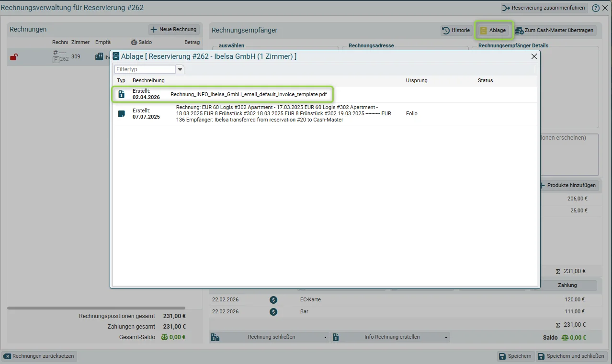Click the dollar coin icon in Bar row
612x364 pixels.
coord(273,312)
